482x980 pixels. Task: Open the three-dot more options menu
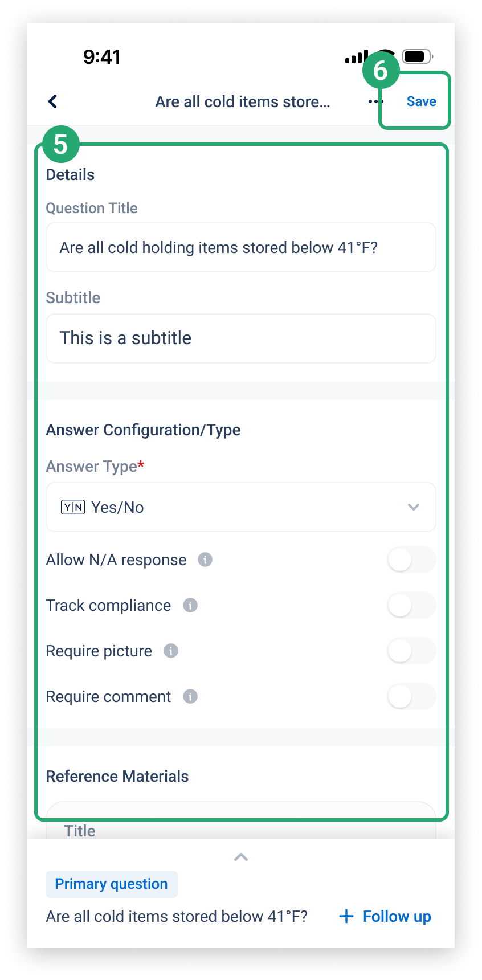pyautogui.click(x=375, y=101)
